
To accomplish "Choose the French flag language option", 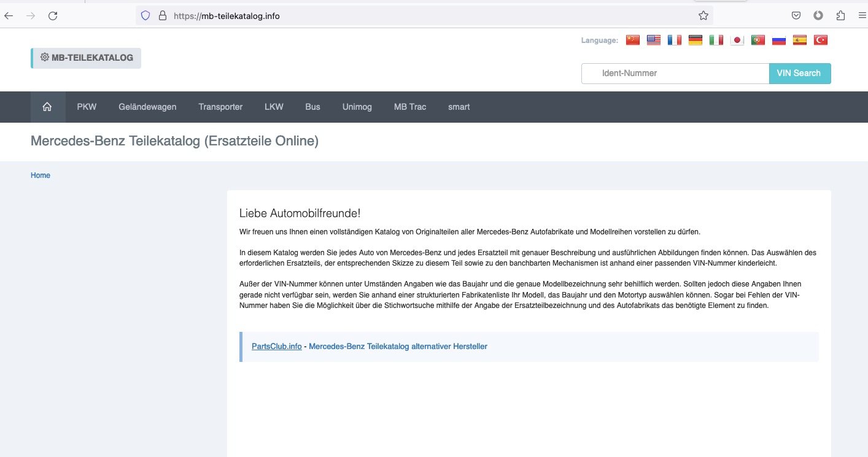I will (675, 40).
